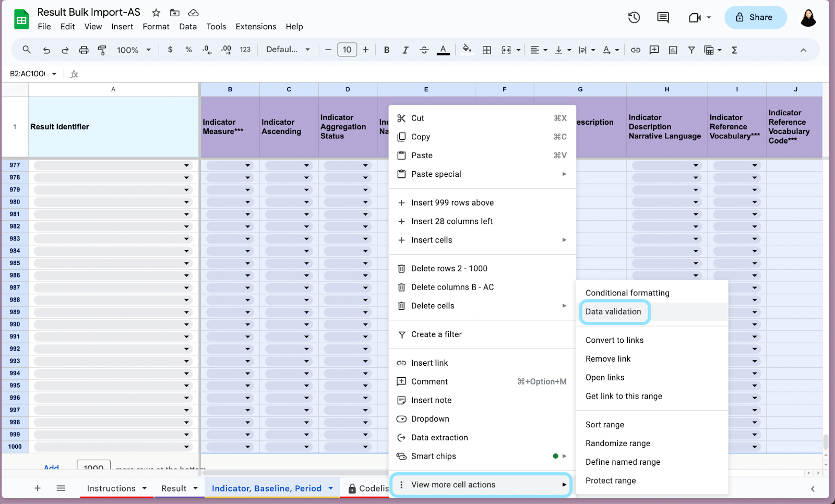The height and width of the screenshot is (504, 835).
Task: Switch to the Instructions tab
Action: [111, 488]
